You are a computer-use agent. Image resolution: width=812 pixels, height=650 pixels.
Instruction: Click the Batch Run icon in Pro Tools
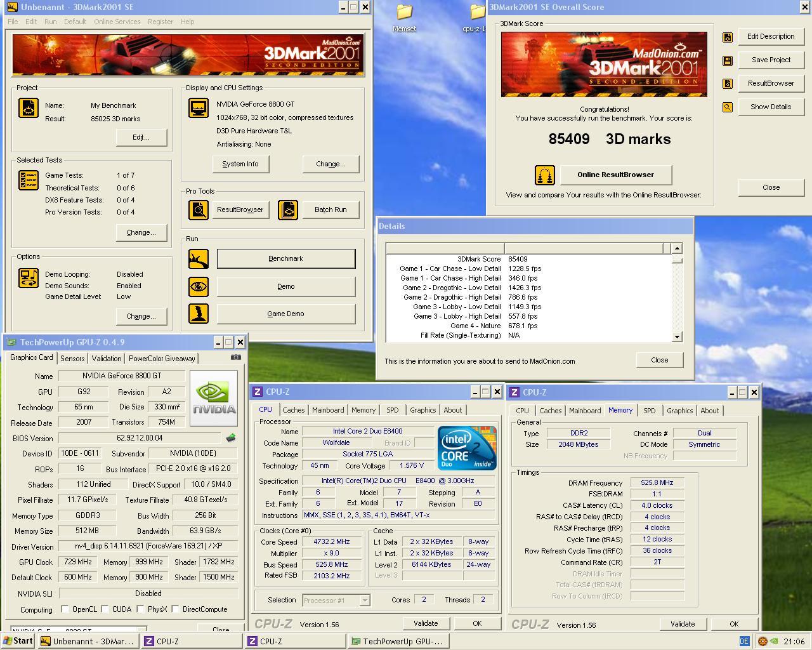288,209
